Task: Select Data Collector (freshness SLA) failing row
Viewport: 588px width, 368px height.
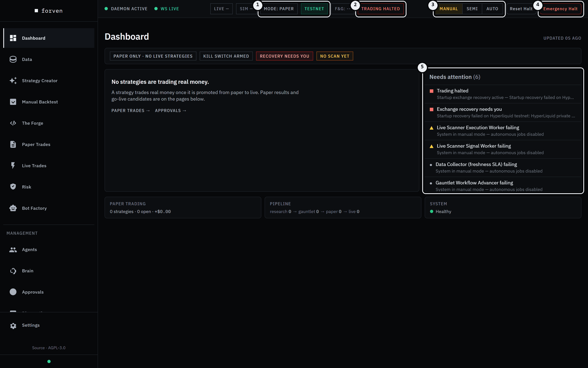Action: pyautogui.click(x=502, y=168)
